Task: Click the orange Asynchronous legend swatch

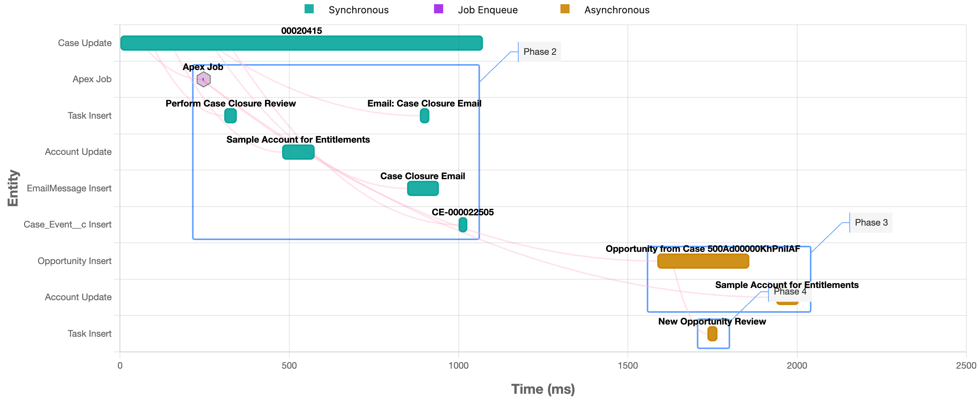Action: coord(565,9)
